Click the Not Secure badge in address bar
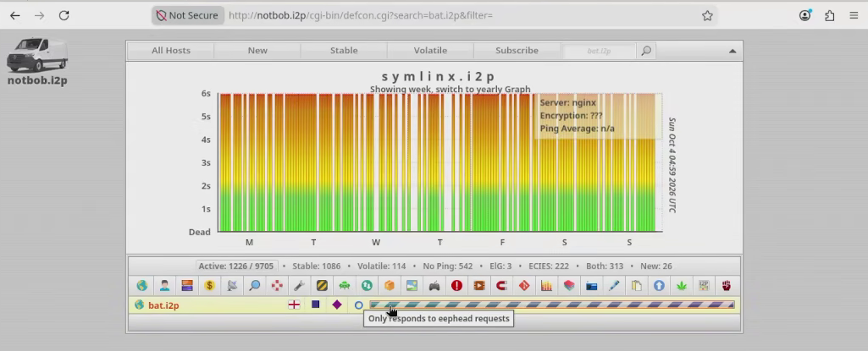The height and width of the screenshot is (351, 868). click(x=187, y=15)
